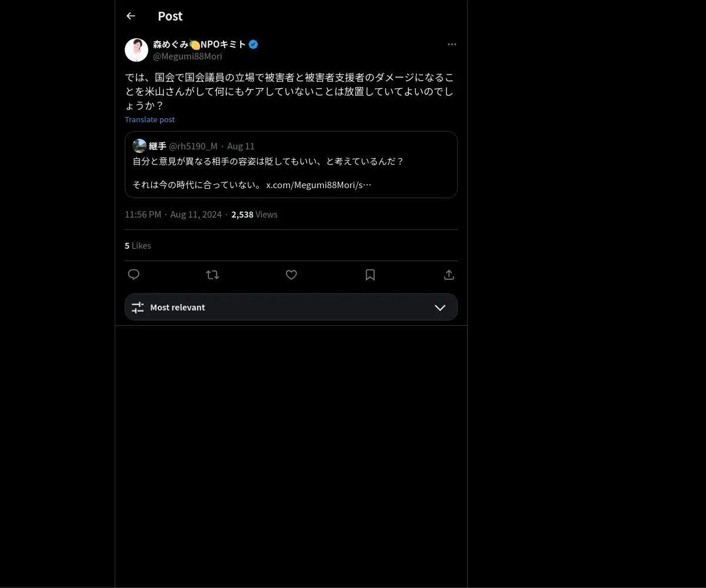Open the 11:56 PM Aug 11, 2024 timestamp

tap(173, 215)
